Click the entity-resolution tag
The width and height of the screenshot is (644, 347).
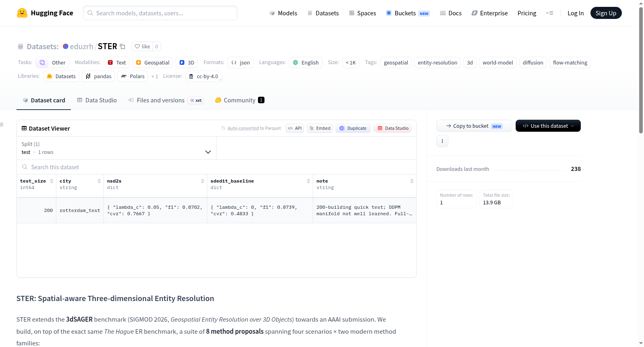point(438,62)
